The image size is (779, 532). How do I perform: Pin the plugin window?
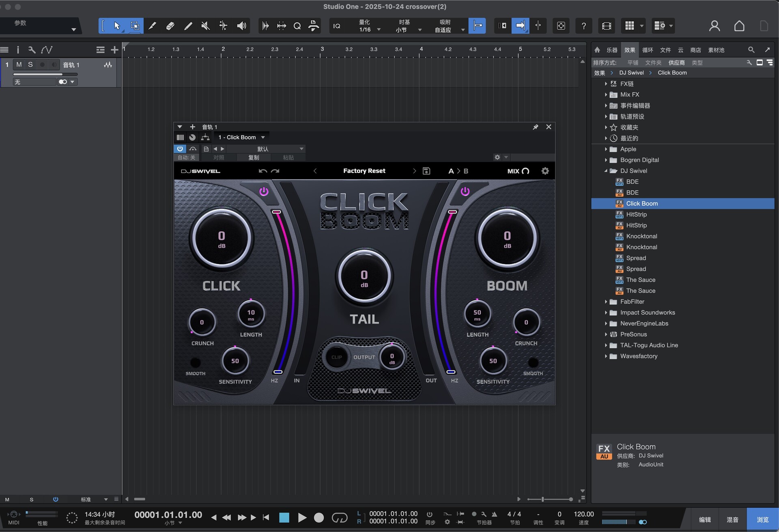pyautogui.click(x=536, y=127)
